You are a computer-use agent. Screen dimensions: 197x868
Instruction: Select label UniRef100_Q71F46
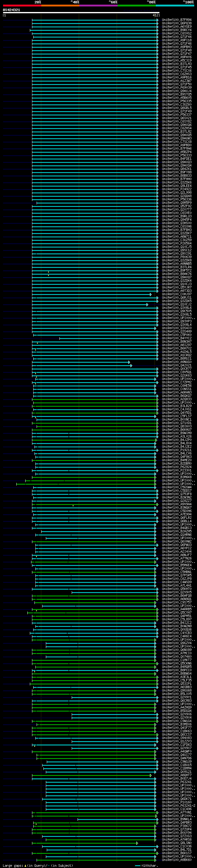click(177, 43)
